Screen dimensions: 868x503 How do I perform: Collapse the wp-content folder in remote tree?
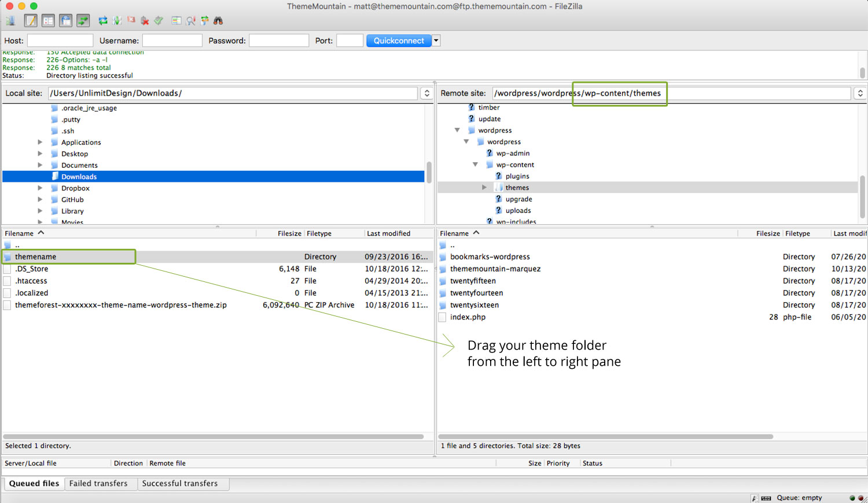[476, 164]
